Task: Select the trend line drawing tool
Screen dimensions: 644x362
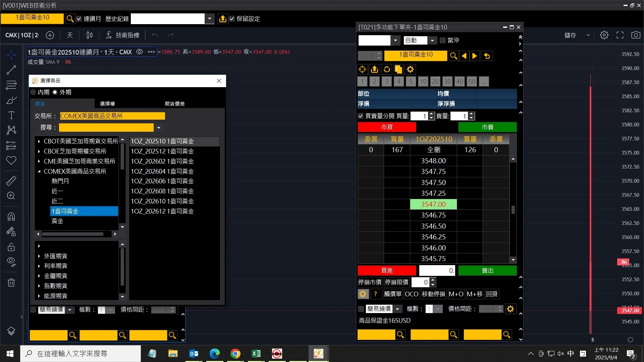Action: point(11,70)
